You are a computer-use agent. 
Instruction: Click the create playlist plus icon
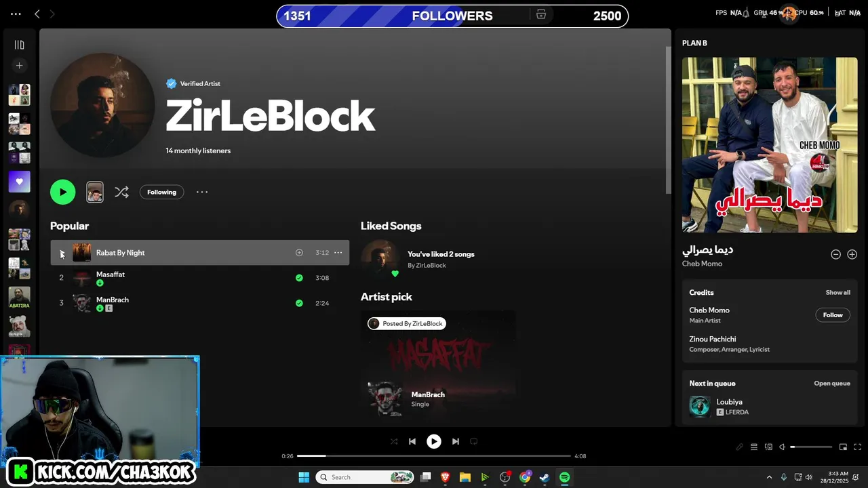(x=19, y=66)
